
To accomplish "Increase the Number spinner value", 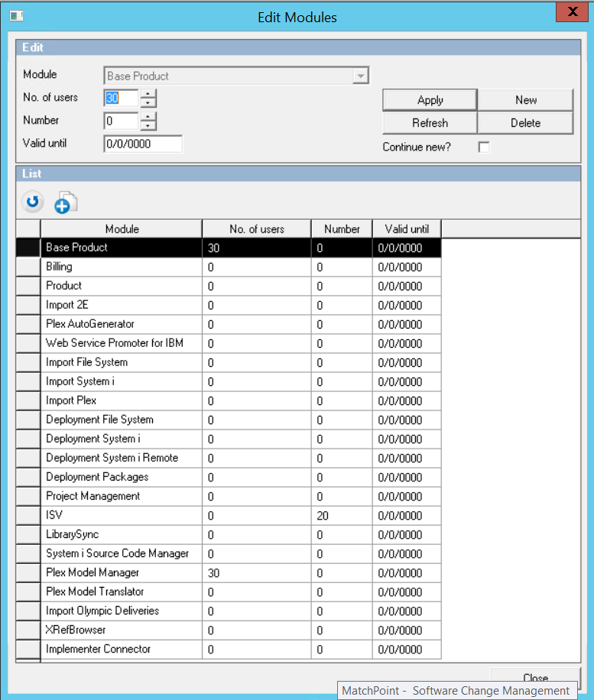I will (148, 116).
